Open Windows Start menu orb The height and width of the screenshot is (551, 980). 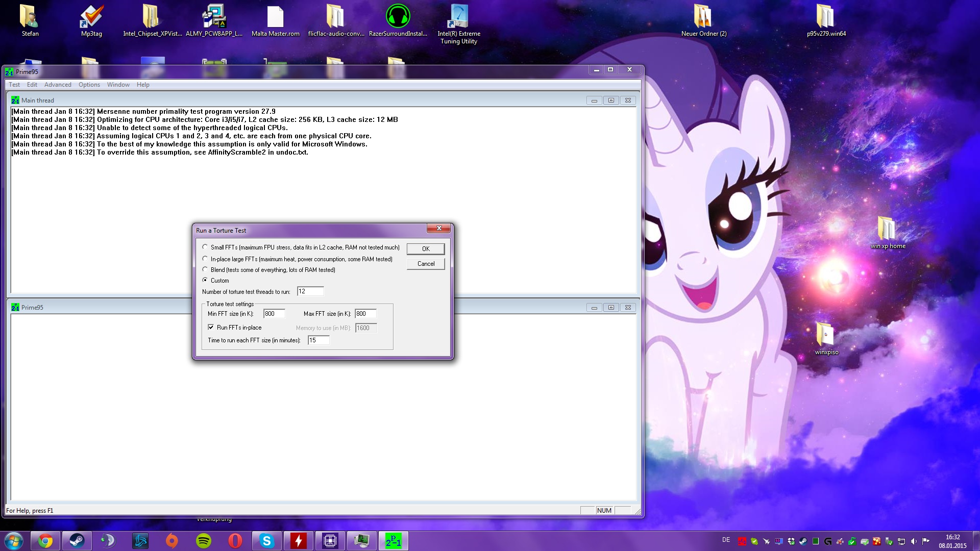(x=14, y=540)
